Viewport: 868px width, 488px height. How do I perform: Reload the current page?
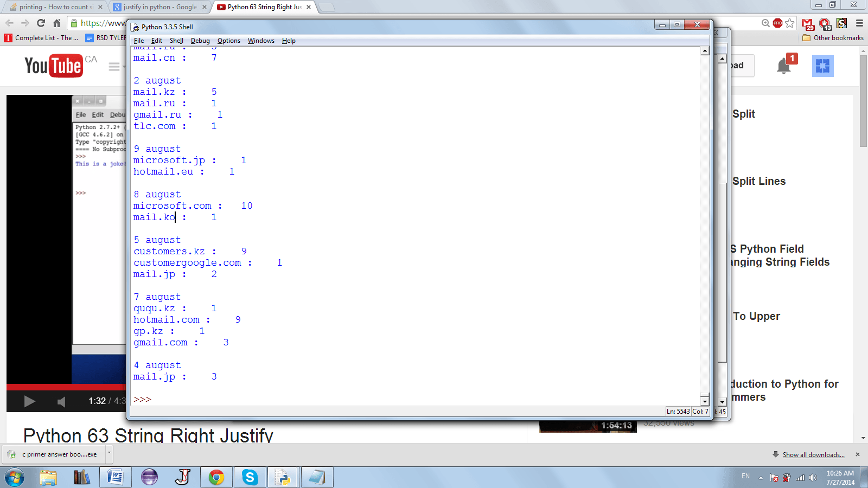click(x=41, y=23)
